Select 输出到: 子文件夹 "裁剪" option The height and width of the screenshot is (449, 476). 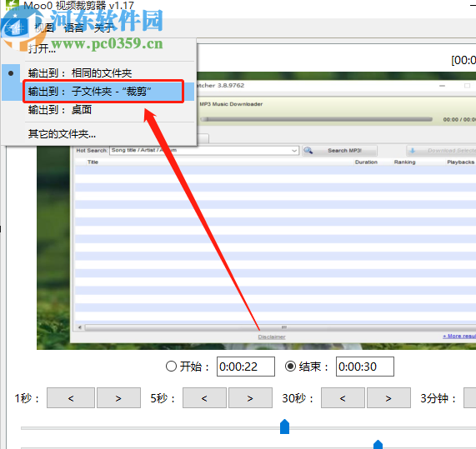[x=98, y=92]
